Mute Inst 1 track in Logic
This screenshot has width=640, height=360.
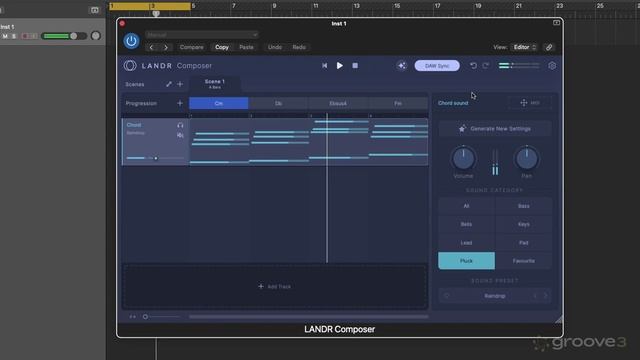pos(5,36)
